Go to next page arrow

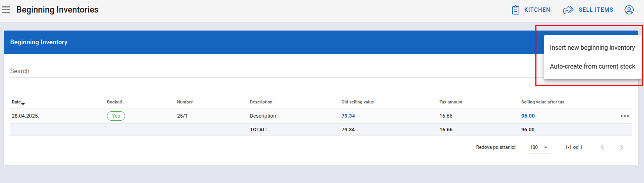[621, 147]
